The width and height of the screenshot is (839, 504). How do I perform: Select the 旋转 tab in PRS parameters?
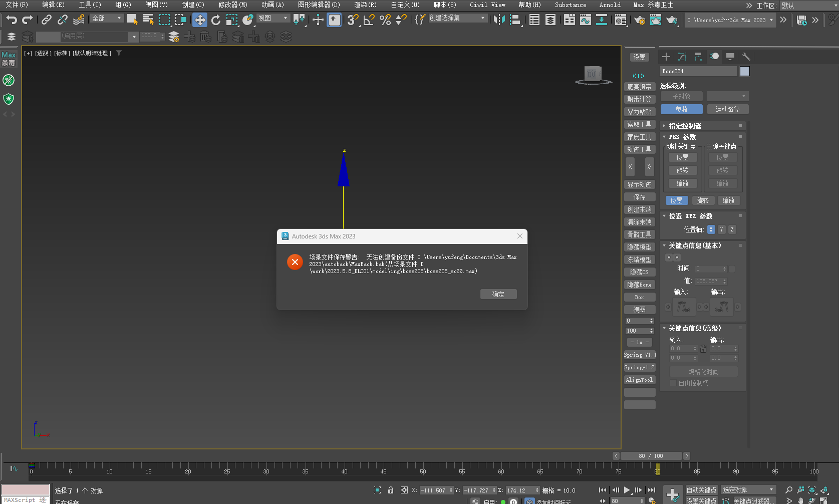[703, 200]
